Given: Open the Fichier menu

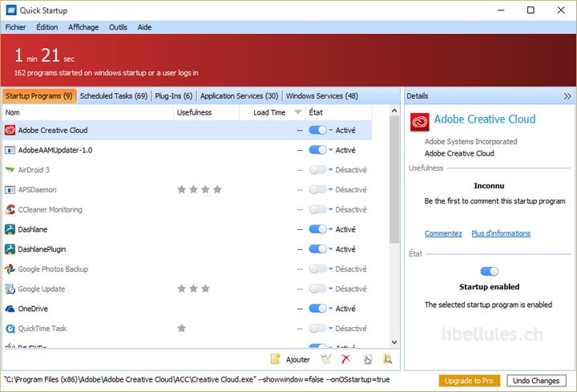Looking at the screenshot, I should (15, 27).
